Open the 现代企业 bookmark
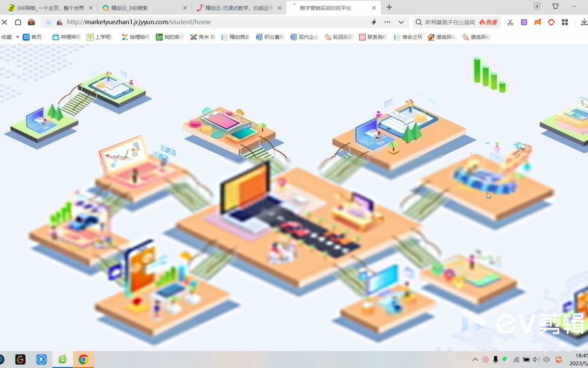Viewport: 588px width, 368px height. tap(305, 37)
